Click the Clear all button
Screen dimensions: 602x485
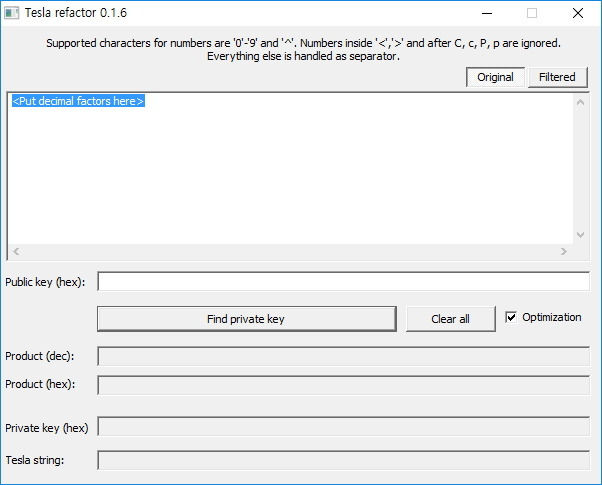[451, 319]
